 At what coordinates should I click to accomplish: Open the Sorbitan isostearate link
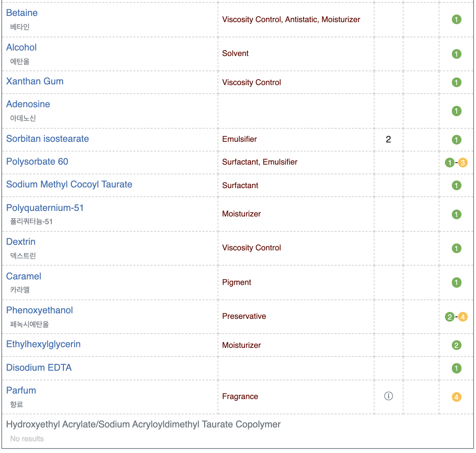(x=47, y=139)
